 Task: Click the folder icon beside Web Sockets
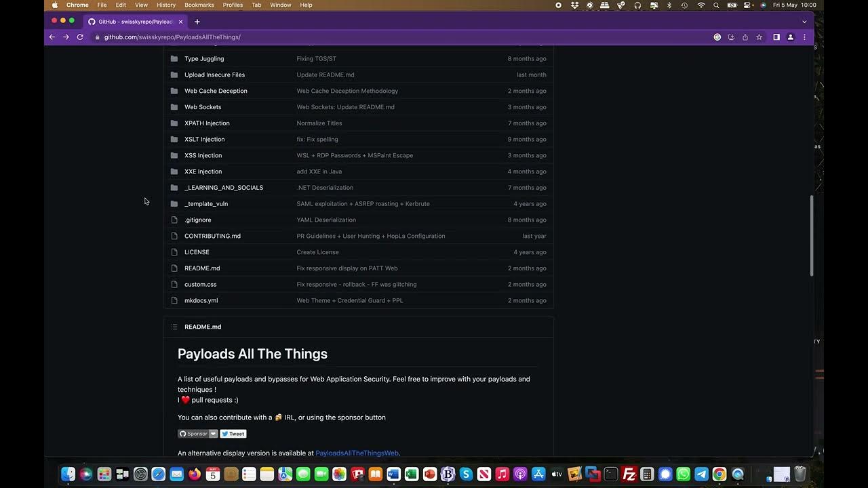tap(174, 107)
